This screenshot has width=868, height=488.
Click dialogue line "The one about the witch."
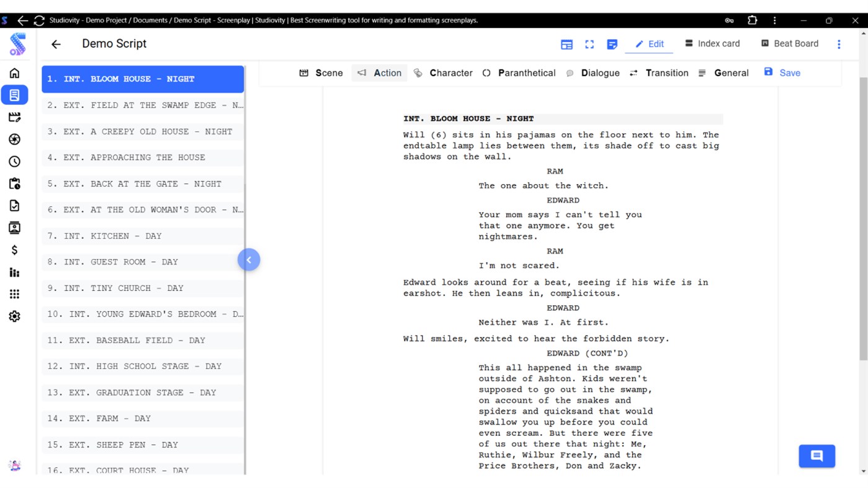click(544, 185)
